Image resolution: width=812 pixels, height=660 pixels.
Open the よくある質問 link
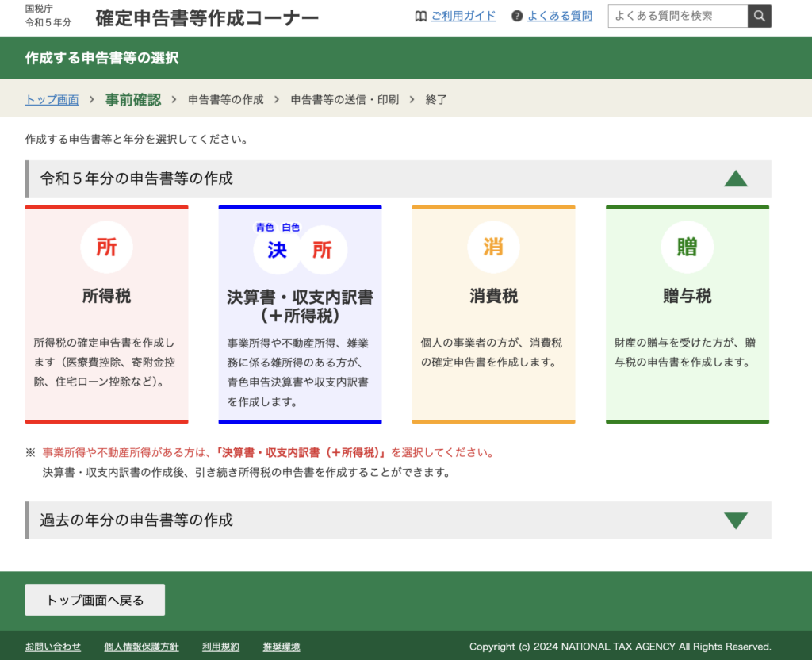tap(559, 16)
